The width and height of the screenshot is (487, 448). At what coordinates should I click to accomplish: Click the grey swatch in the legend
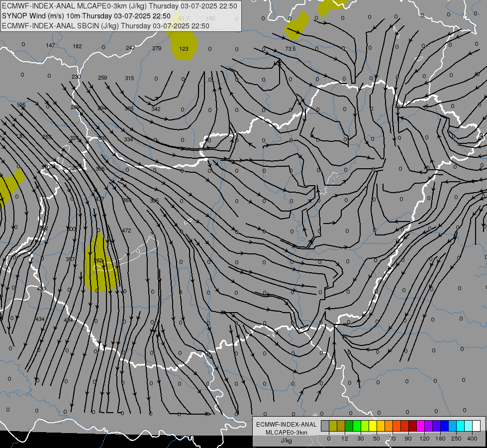(325, 426)
